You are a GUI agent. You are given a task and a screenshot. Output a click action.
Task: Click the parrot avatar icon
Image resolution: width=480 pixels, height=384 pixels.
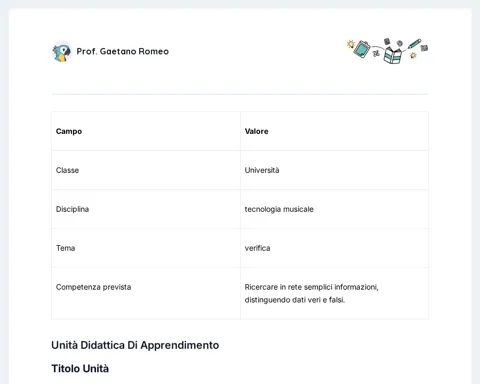pos(62,52)
